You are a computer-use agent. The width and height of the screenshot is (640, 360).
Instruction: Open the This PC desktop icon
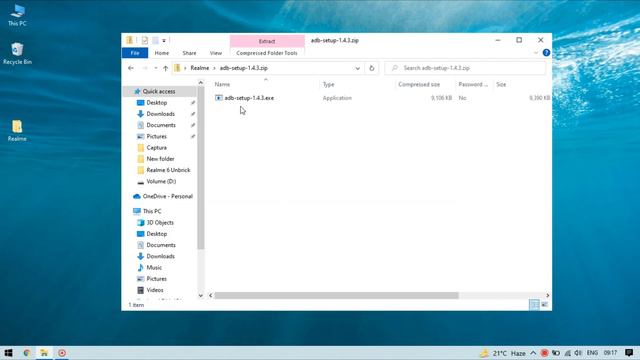(17, 16)
